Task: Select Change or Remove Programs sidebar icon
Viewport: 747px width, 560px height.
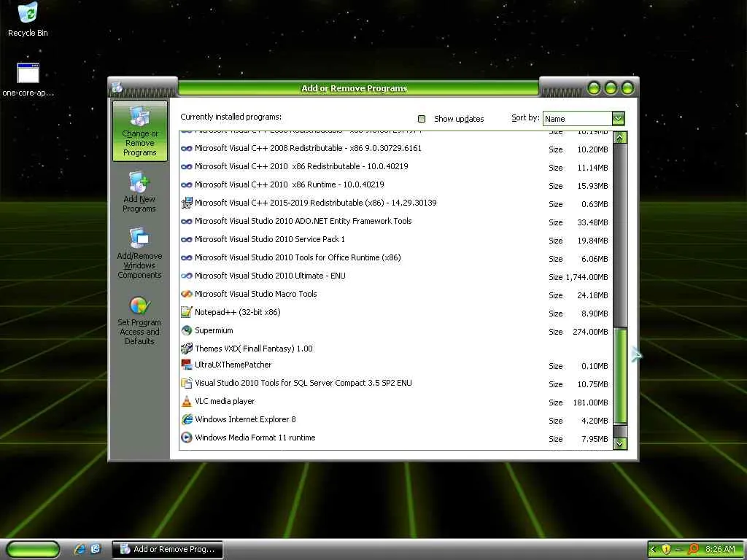Action: pyautogui.click(x=139, y=131)
